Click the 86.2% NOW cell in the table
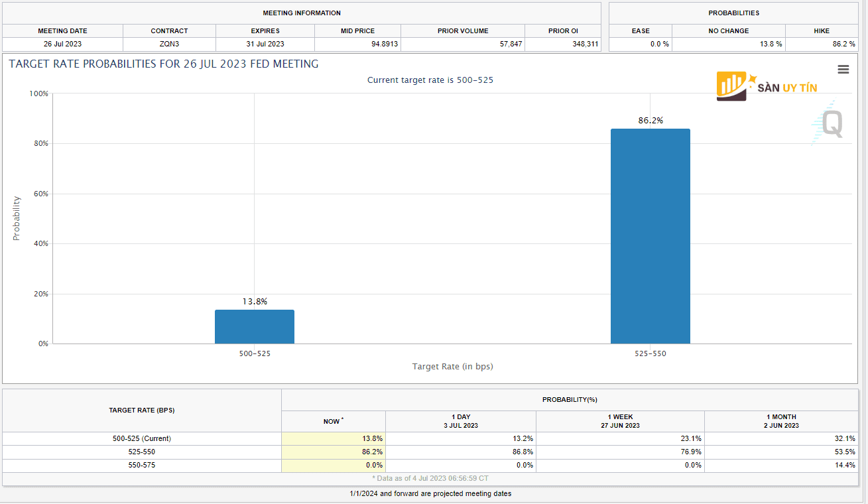Viewport: 868px width, 504px height. pos(334,452)
